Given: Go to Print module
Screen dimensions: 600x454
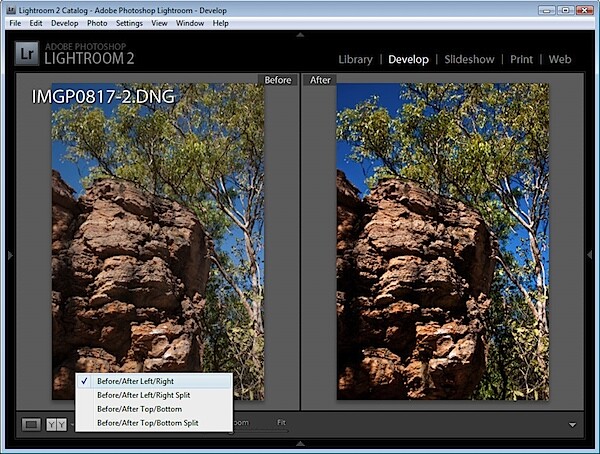Looking at the screenshot, I should tap(521, 59).
